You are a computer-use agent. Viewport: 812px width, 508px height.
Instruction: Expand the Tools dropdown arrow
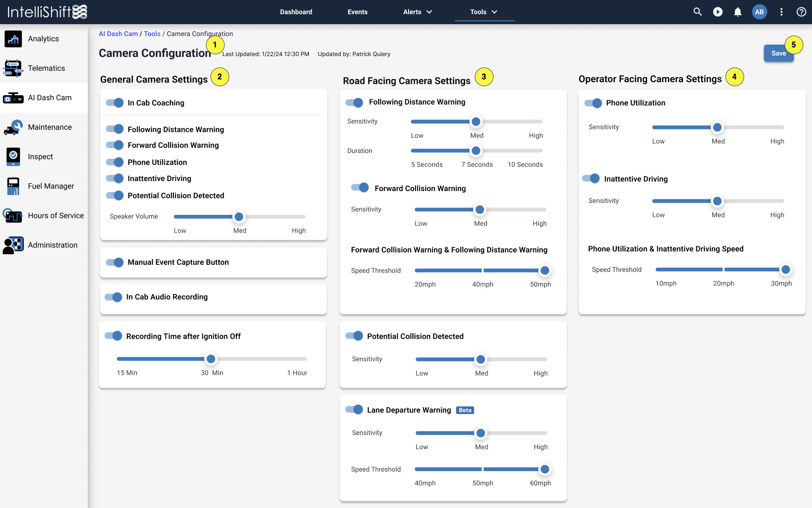click(x=494, y=12)
